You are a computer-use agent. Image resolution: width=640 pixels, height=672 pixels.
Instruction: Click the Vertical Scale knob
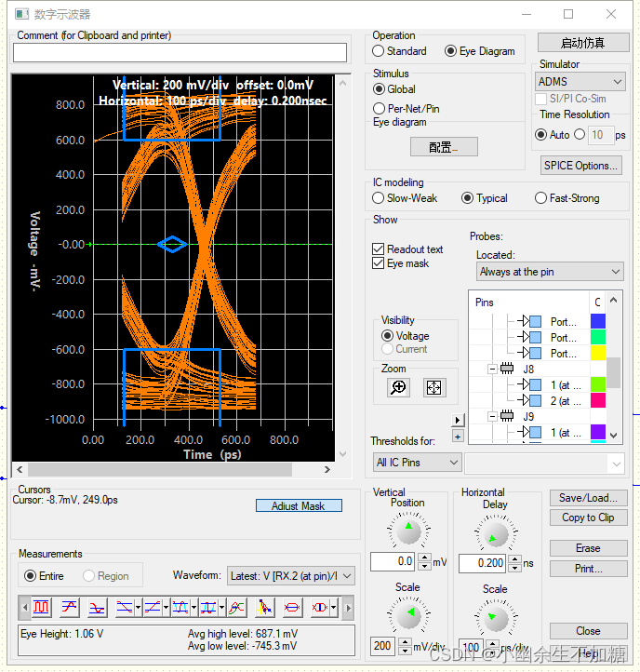408,614
